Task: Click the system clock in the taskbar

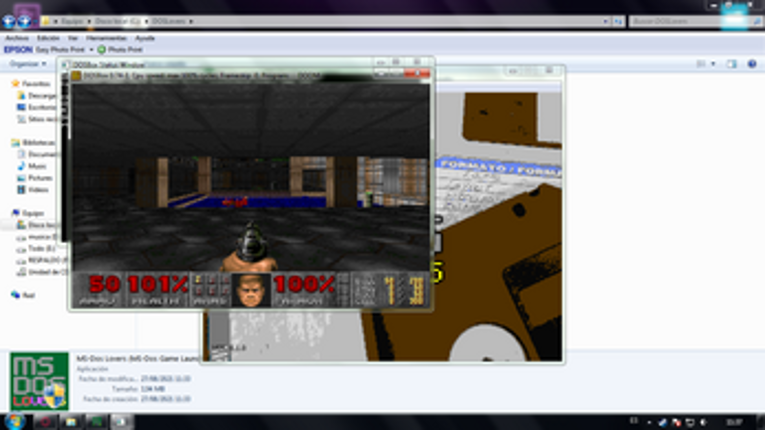Action: pos(734,422)
